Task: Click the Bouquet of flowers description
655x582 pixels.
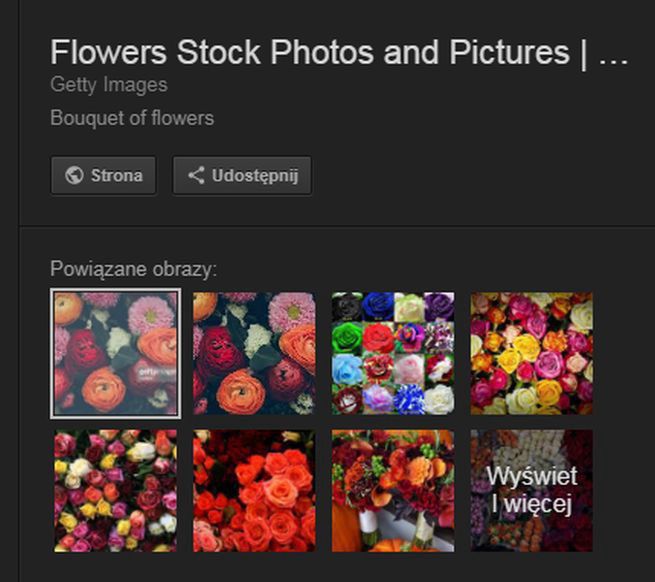Action: point(132,118)
